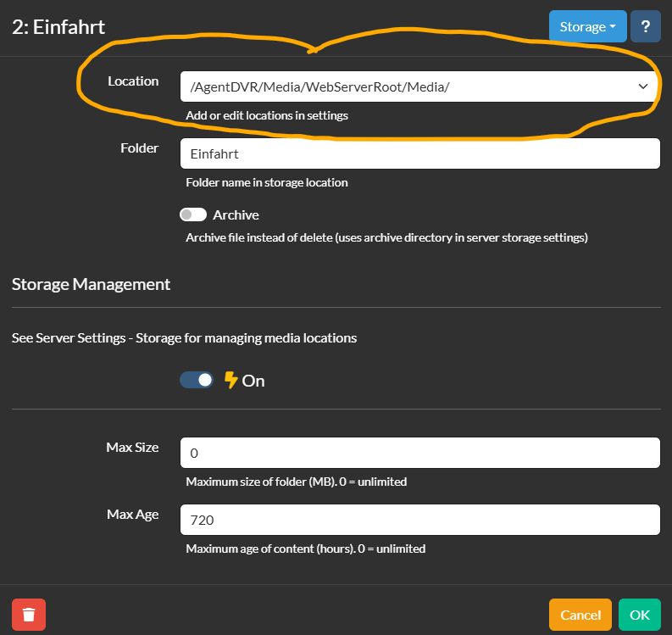Image resolution: width=672 pixels, height=635 pixels.
Task: Click the red trash delete icon
Action: click(x=29, y=615)
